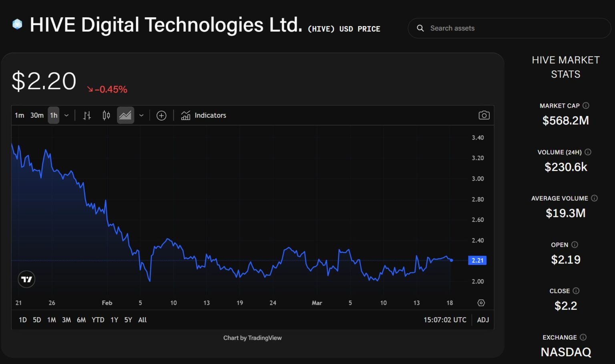Viewport: 615px width, 364px height.
Task: Switch to 1m interval
Action: 19,115
